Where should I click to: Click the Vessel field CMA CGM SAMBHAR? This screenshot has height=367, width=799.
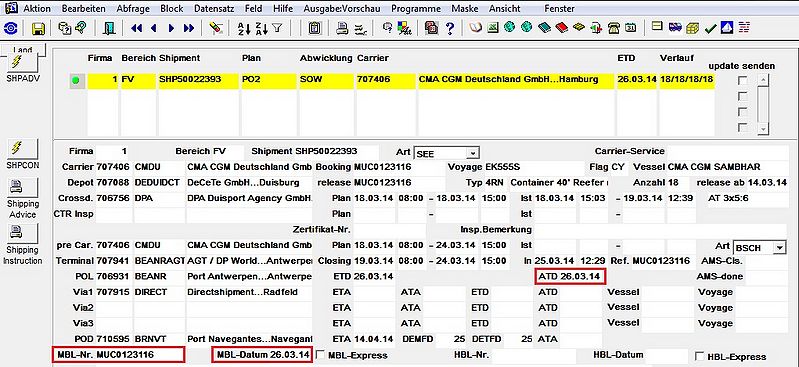[728, 167]
